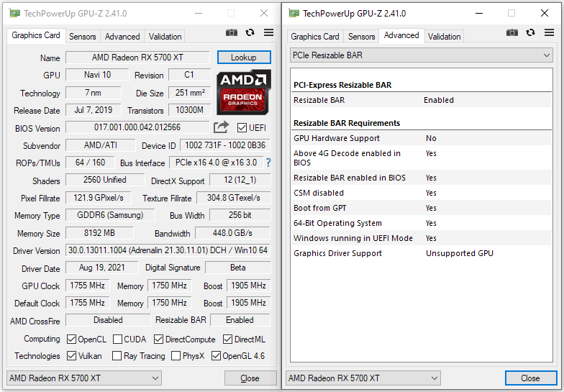Click the BIOS export share icon
The image size is (564, 392).
coord(221,127)
